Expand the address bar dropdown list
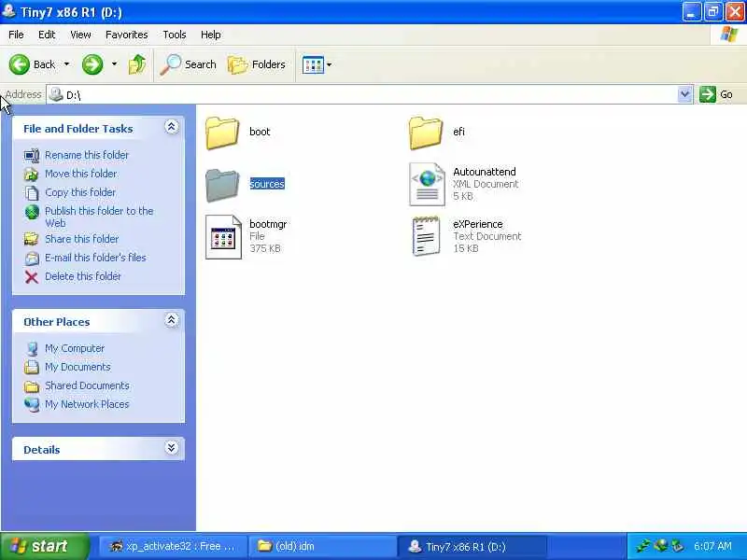 pyautogui.click(x=684, y=94)
